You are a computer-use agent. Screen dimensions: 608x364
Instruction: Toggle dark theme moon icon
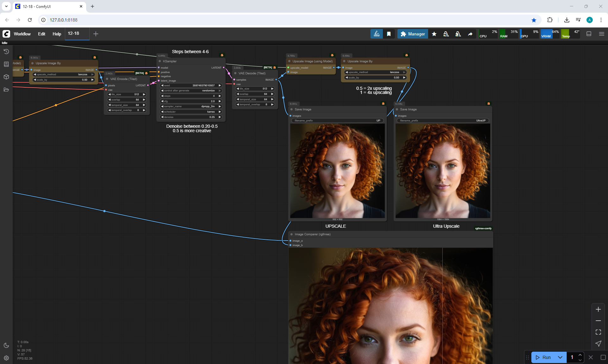click(x=6, y=345)
